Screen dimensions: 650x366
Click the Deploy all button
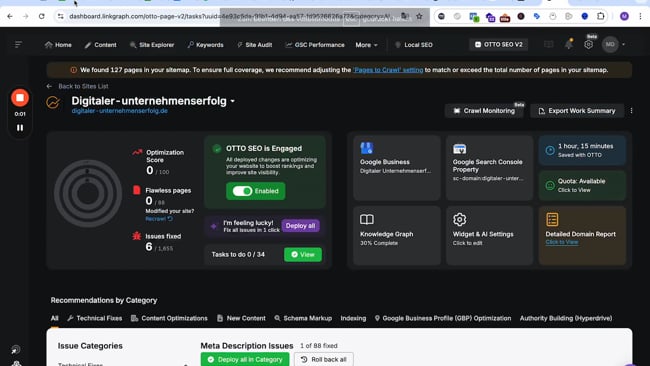pyautogui.click(x=300, y=225)
